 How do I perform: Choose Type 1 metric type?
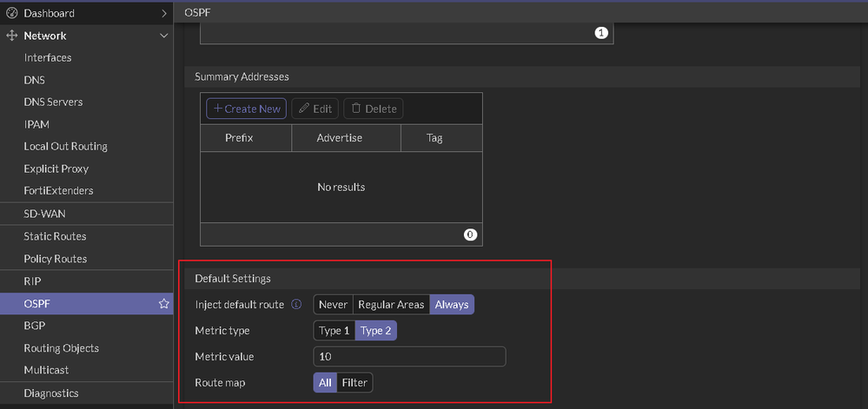(335, 331)
